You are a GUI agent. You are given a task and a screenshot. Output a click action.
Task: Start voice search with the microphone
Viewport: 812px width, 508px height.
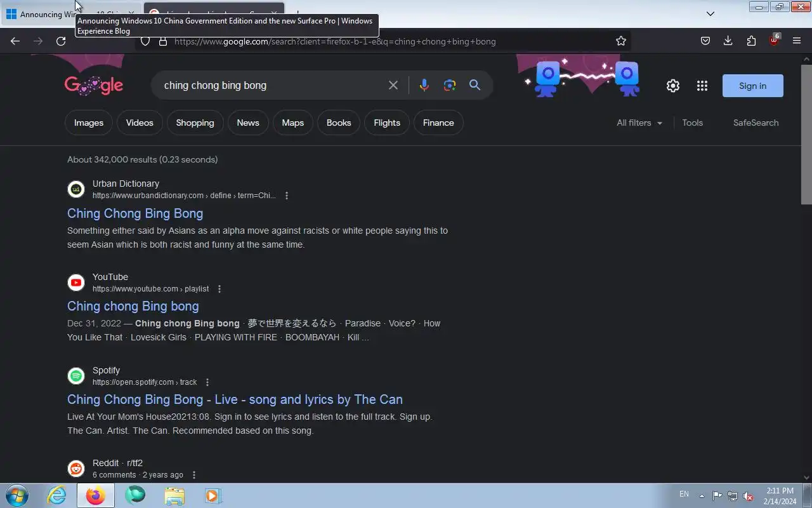click(x=424, y=85)
